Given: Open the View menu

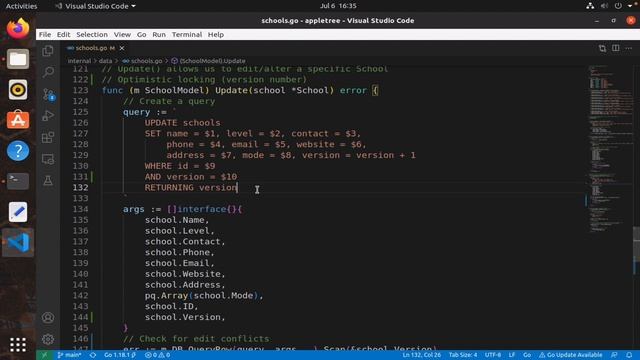Looking at the screenshot, I should pos(122,35).
